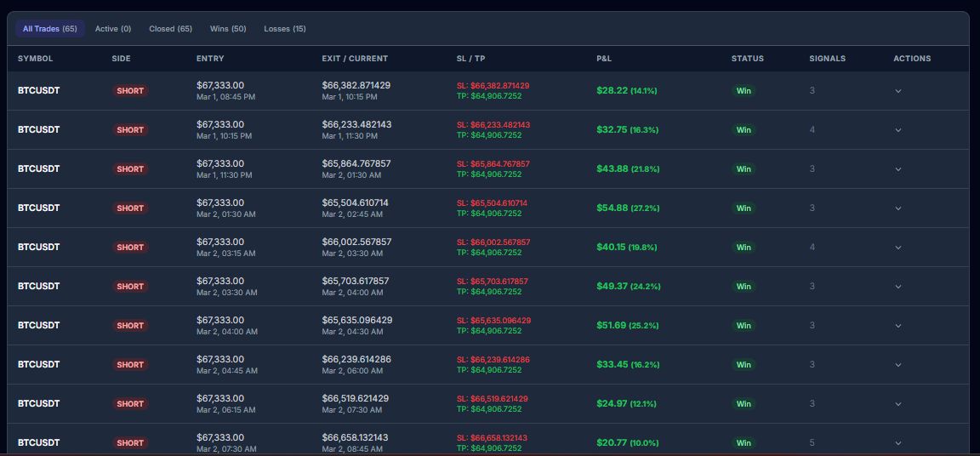Open the Active (0) tab
The image size is (980, 456).
[113, 29]
